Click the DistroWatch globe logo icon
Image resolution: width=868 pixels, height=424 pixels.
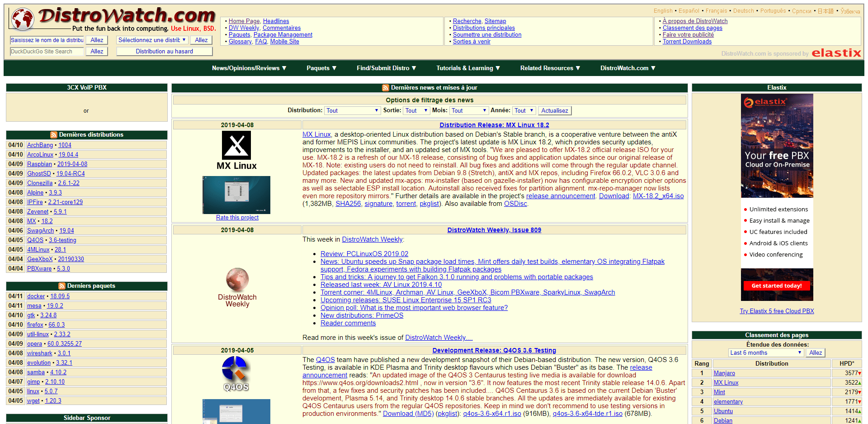(23, 19)
